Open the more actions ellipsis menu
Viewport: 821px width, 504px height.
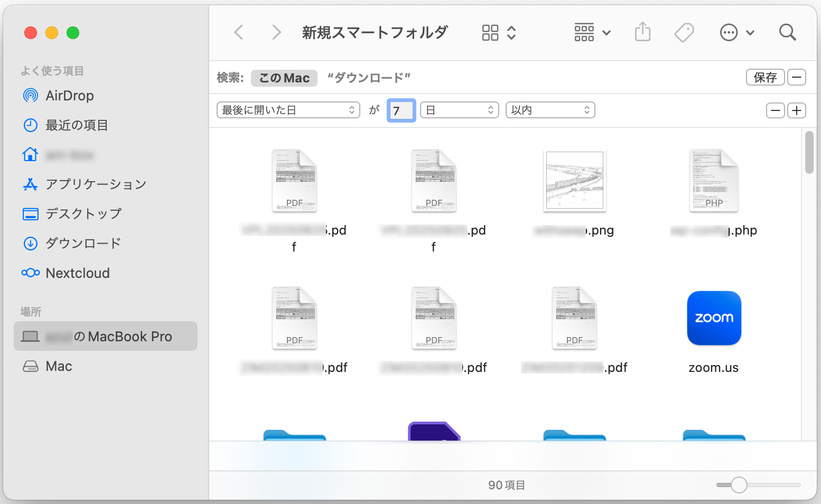pos(736,33)
